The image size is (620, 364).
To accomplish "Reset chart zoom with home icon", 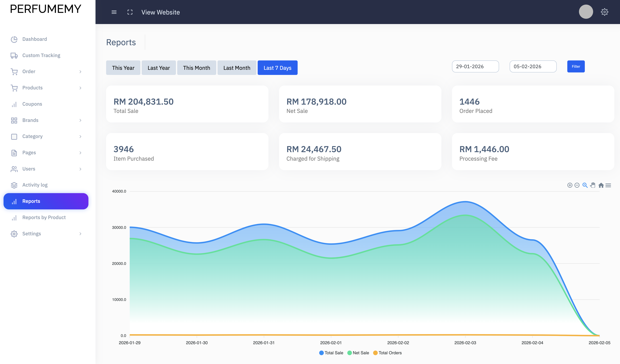I will pos(601,185).
